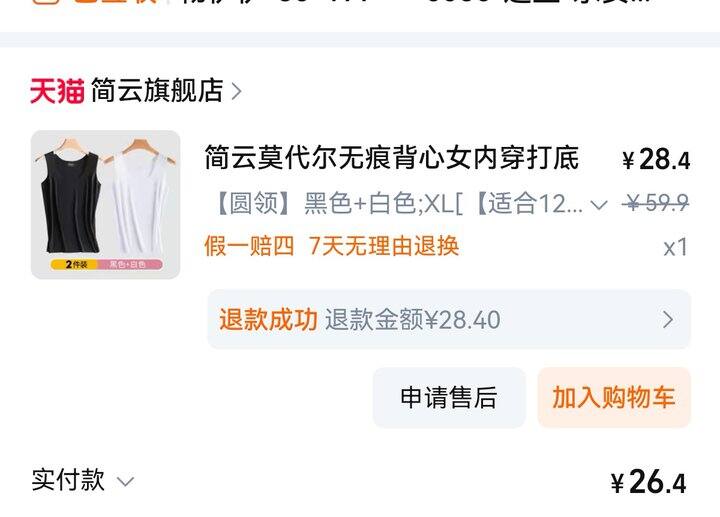
Task: Click the right arrow in refund row
Action: (668, 319)
